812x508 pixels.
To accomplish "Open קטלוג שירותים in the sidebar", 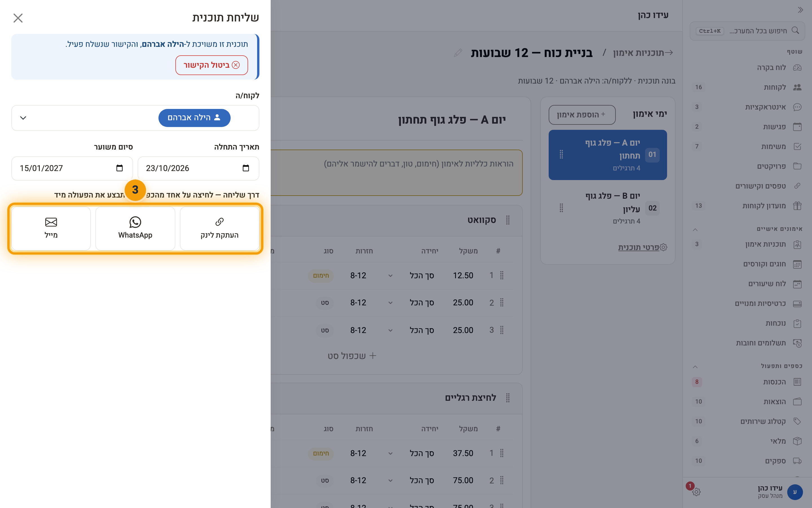I will pyautogui.click(x=747, y=421).
